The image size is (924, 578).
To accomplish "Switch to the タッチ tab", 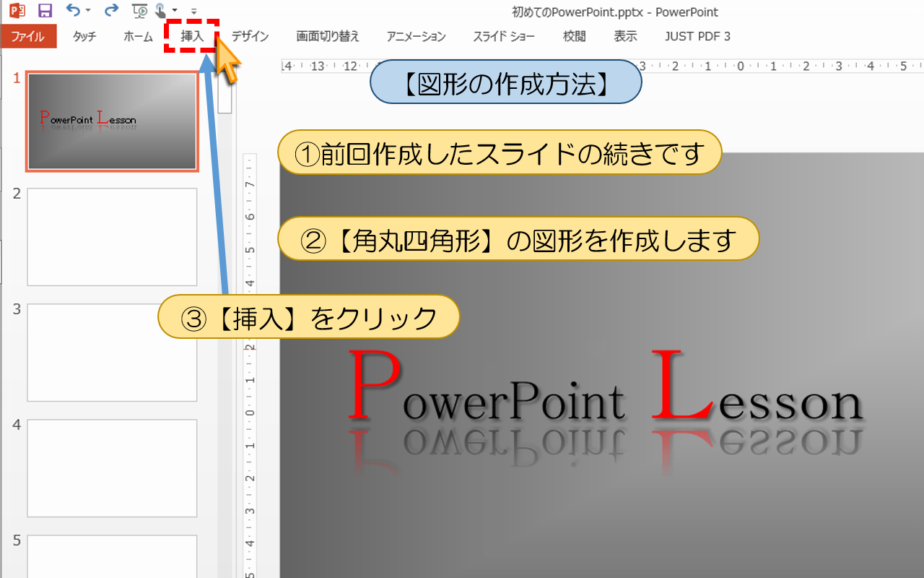I will pos(84,36).
